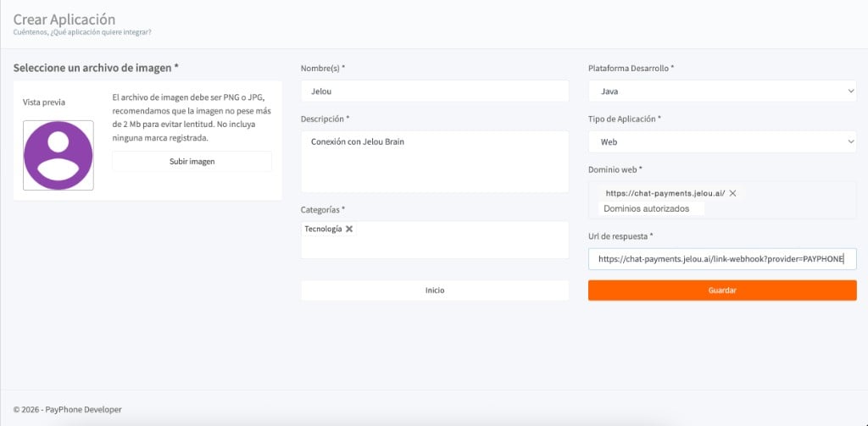The height and width of the screenshot is (426, 868).
Task: Click the subtitle asking which application to integrate
Action: pos(82,32)
